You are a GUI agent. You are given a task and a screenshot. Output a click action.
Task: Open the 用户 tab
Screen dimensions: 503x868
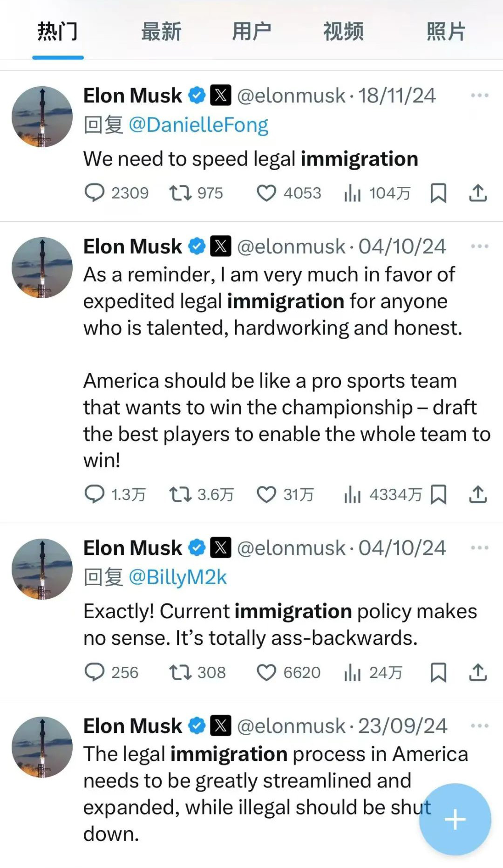(x=251, y=32)
